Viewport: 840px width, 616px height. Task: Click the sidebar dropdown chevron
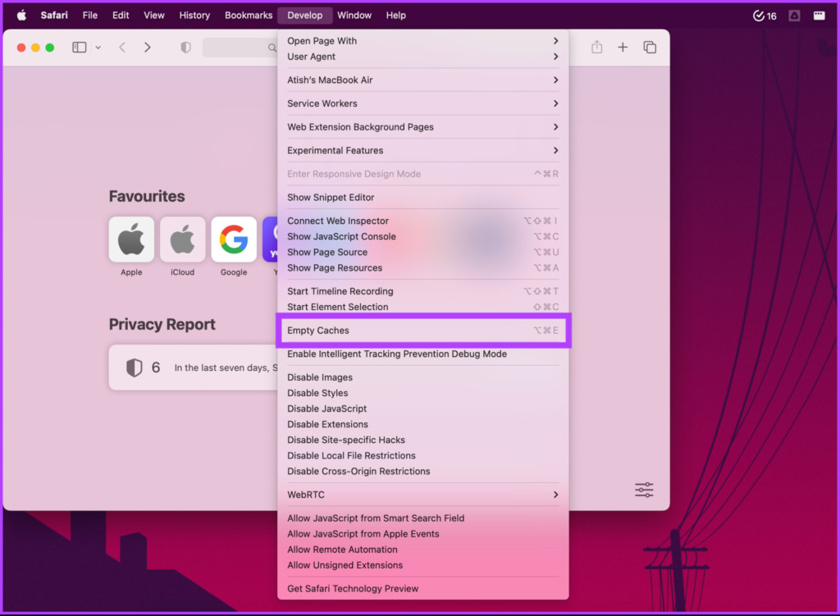pyautogui.click(x=98, y=47)
